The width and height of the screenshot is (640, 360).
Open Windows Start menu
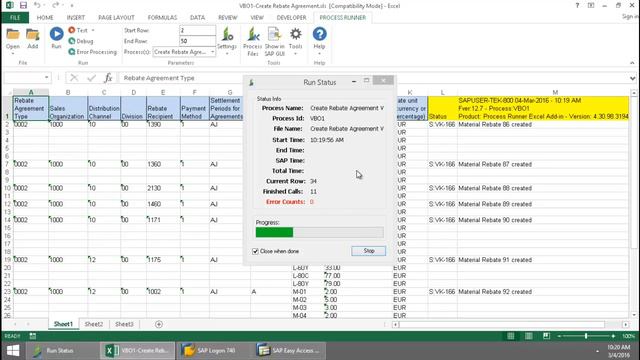[x=13, y=350]
